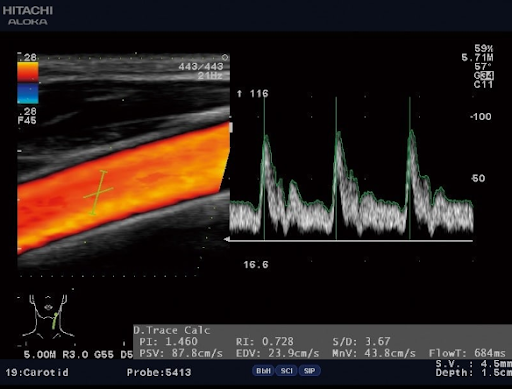Click the 19:Carotid preset label

coord(37,372)
